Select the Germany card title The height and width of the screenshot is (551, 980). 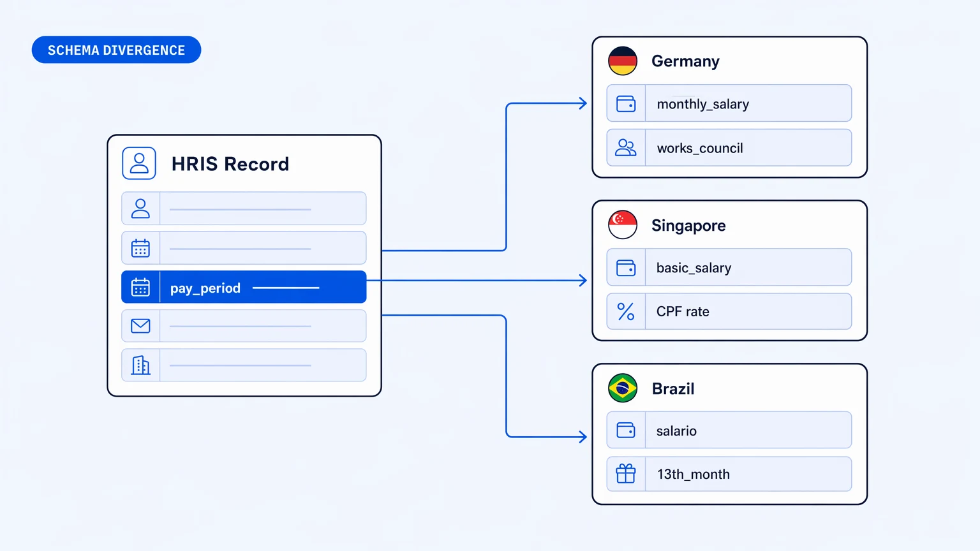(x=685, y=61)
